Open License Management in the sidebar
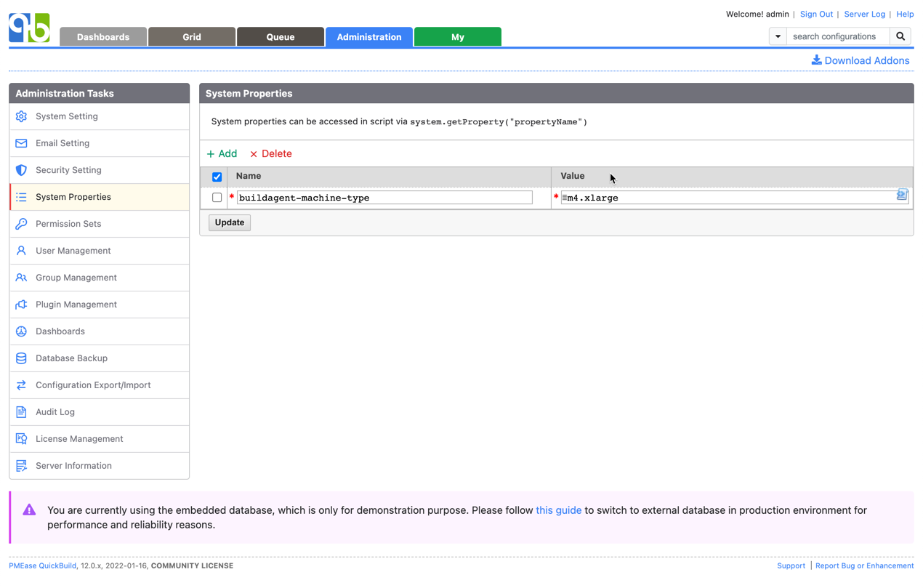The height and width of the screenshot is (588, 923). (x=100, y=439)
